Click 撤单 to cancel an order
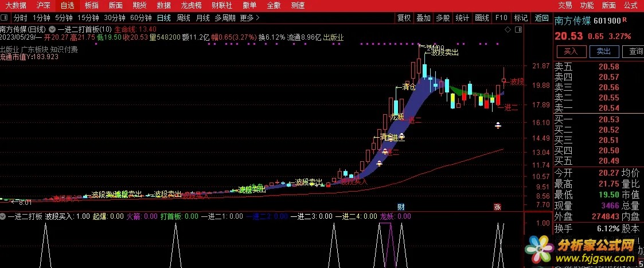This screenshot has height=268, width=644. pos(249,5)
